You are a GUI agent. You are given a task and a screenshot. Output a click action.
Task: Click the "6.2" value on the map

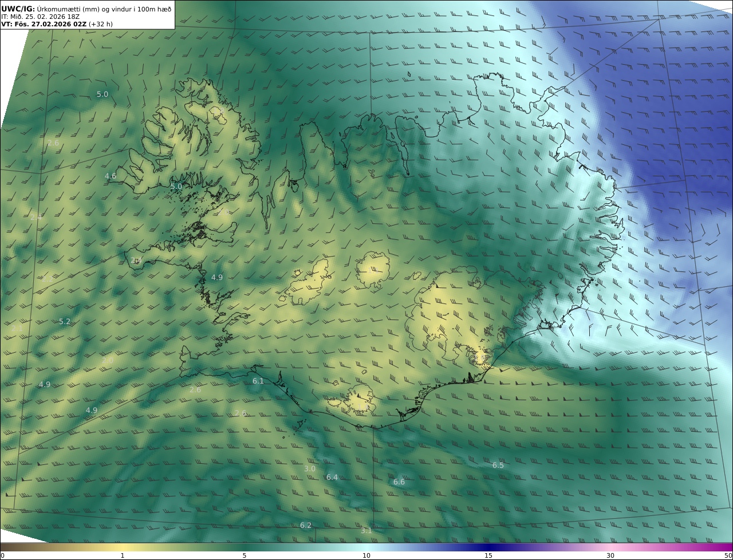[x=306, y=526]
